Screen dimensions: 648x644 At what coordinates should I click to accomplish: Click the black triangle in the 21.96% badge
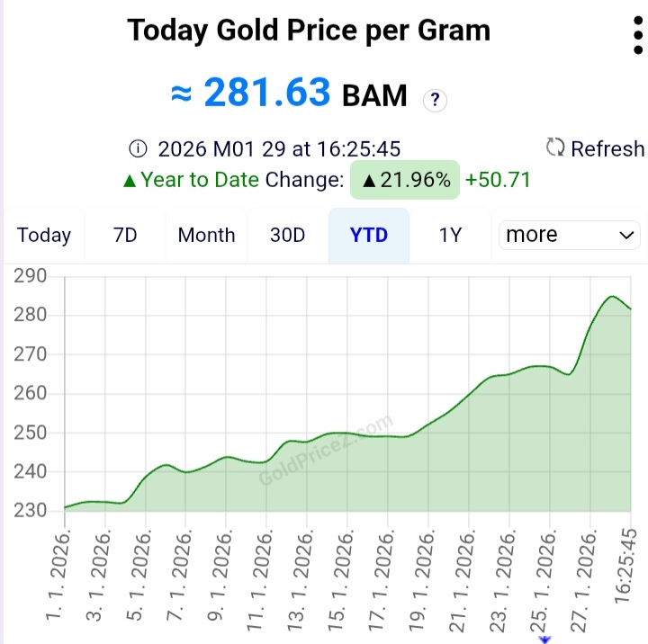click(x=369, y=181)
